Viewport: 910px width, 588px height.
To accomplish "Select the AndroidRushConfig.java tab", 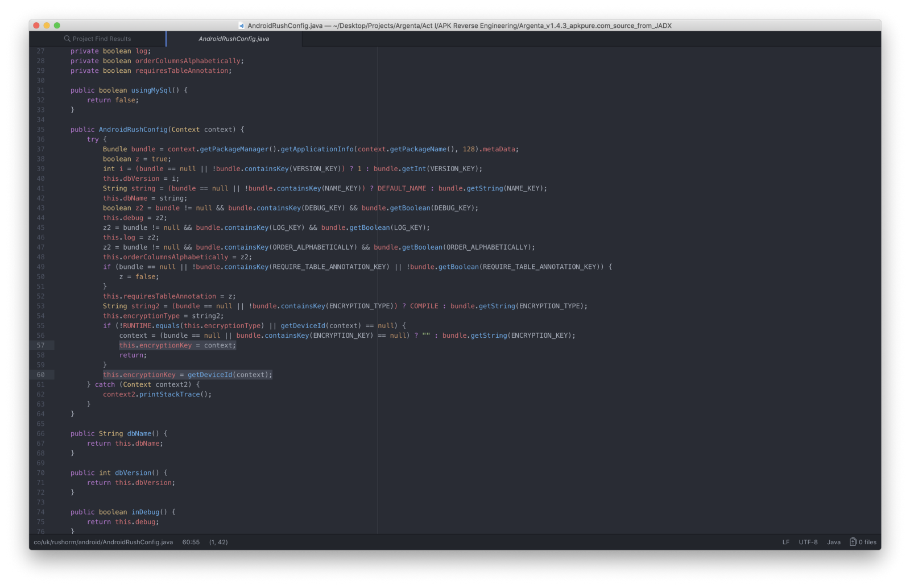I will point(234,39).
